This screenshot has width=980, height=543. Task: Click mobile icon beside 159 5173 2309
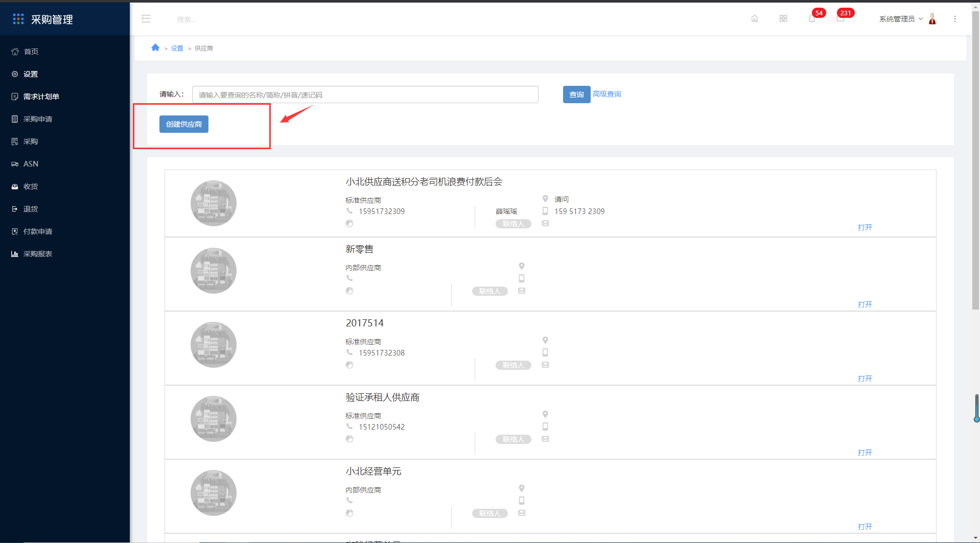coord(545,211)
